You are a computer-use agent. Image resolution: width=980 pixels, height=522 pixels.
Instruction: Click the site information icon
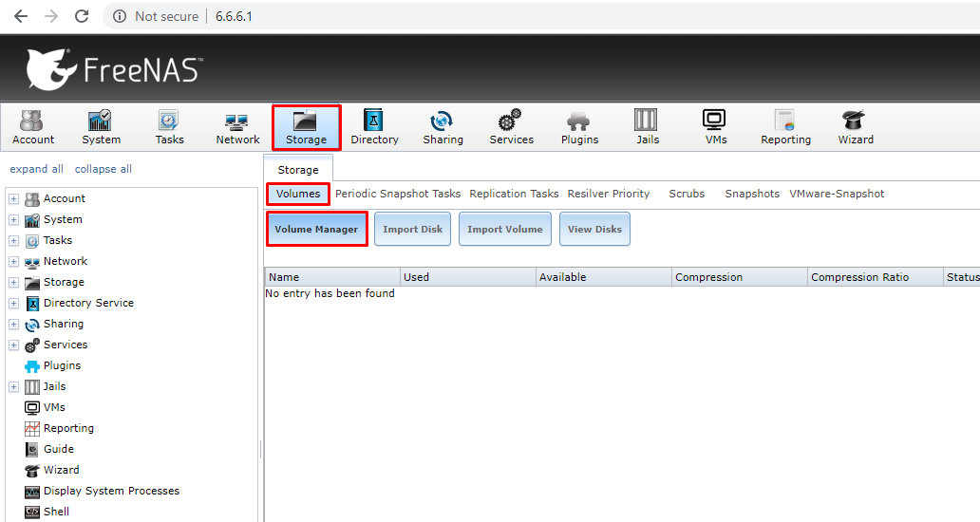tap(120, 16)
